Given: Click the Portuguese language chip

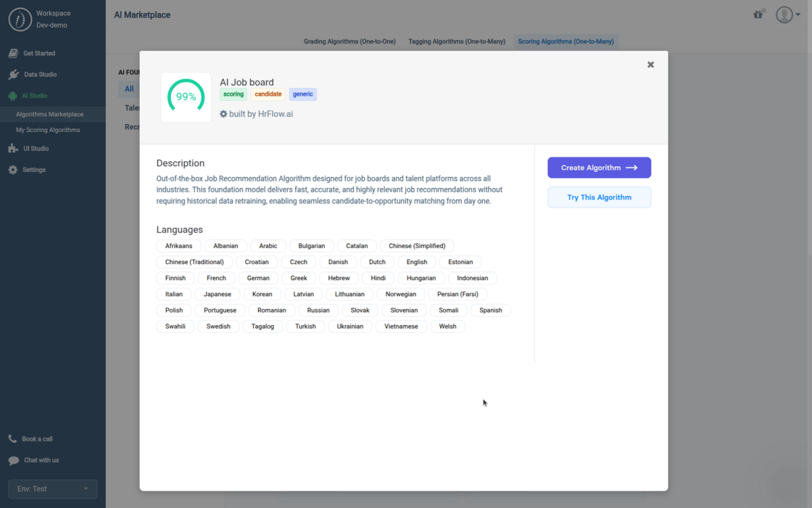Looking at the screenshot, I should pyautogui.click(x=220, y=310).
